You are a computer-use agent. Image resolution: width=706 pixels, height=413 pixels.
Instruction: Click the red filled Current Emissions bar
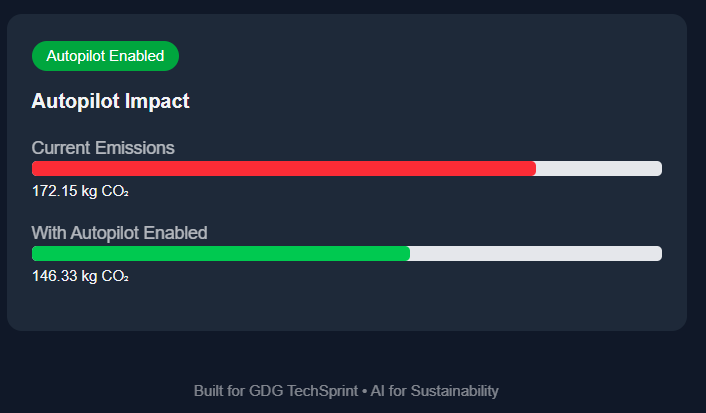(283, 168)
